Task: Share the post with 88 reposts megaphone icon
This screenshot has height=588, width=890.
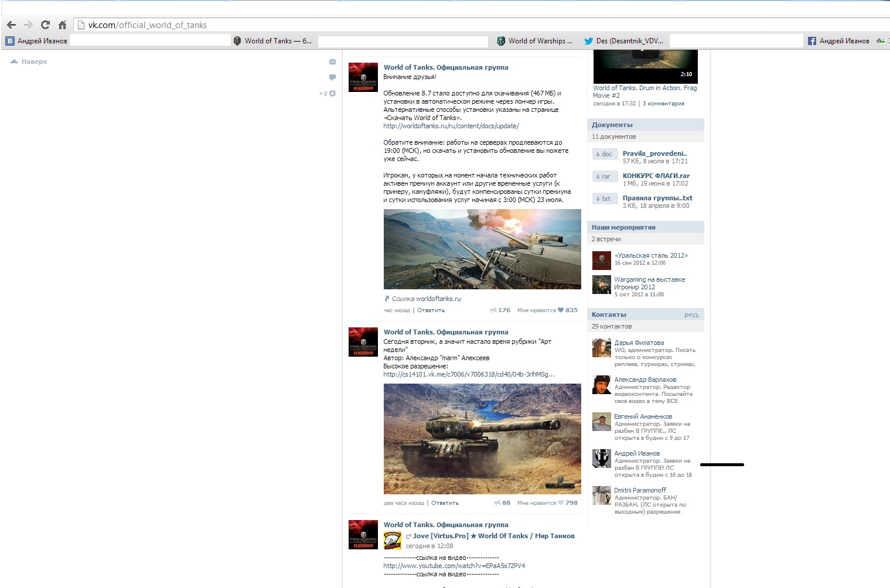Action: coord(502,503)
